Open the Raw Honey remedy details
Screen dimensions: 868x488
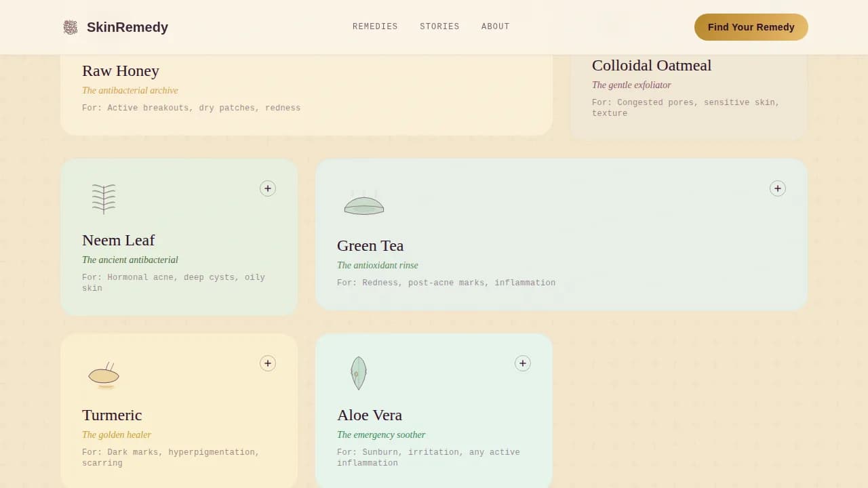click(121, 71)
